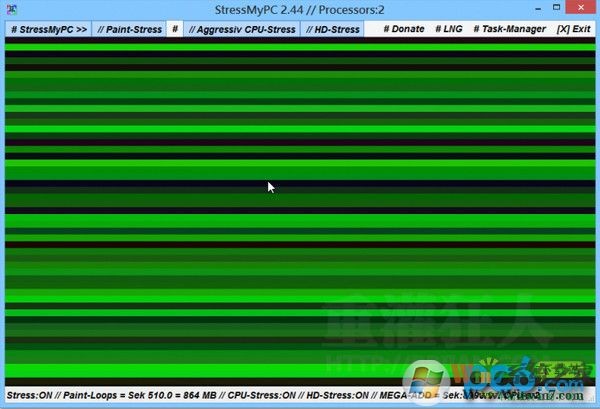Click the Stress:ON status text
600x409 pixels.
click(x=29, y=395)
